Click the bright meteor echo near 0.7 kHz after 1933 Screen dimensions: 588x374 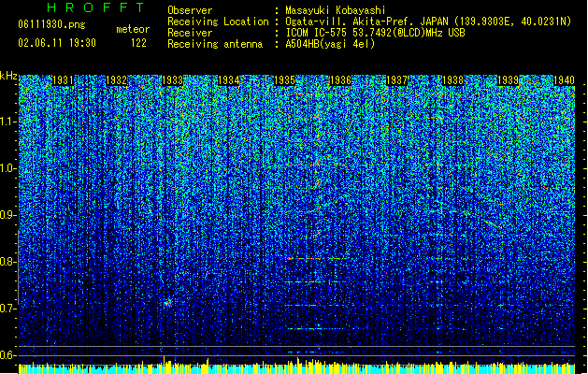click(x=167, y=302)
